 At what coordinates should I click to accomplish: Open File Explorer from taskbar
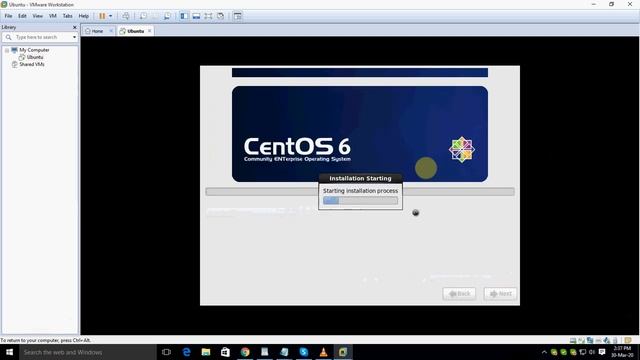pyautogui.click(x=206, y=352)
